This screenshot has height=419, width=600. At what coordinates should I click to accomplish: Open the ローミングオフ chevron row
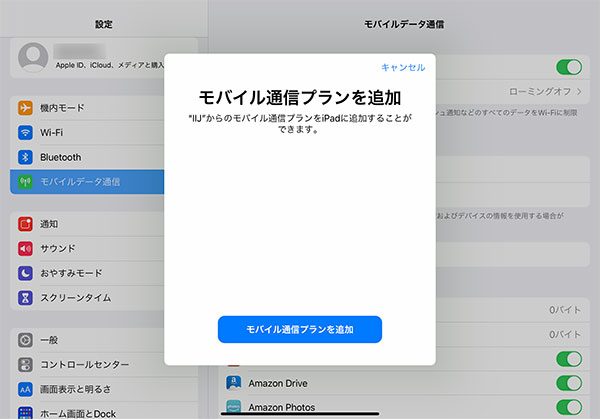tap(513, 91)
